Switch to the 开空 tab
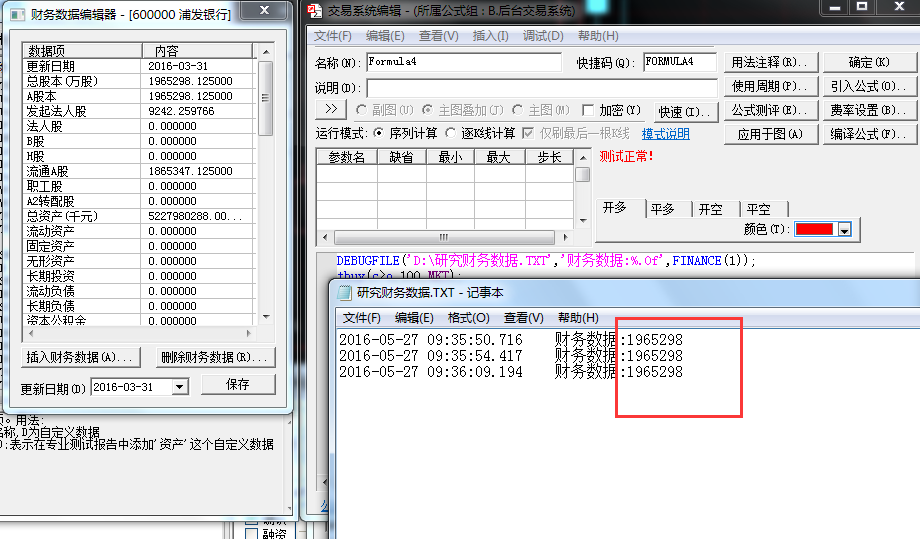920x539 pixels. coord(710,209)
